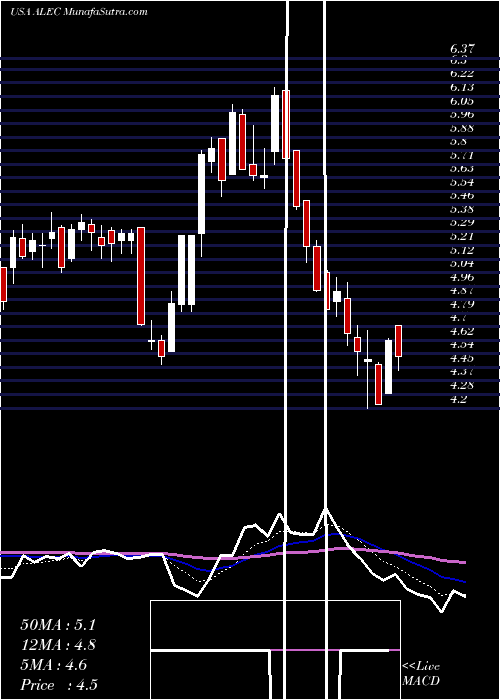
Task: Click the 5.63 price axis label
Action: coord(462,168)
